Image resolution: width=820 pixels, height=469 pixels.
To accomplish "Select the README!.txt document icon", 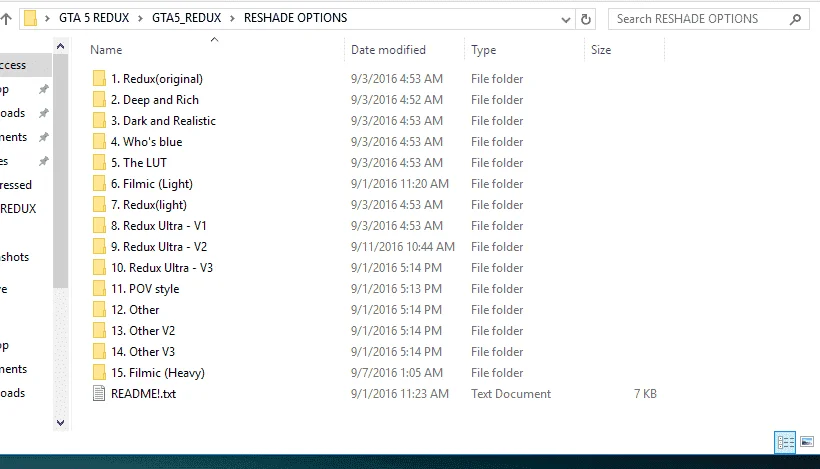I will [x=99, y=393].
